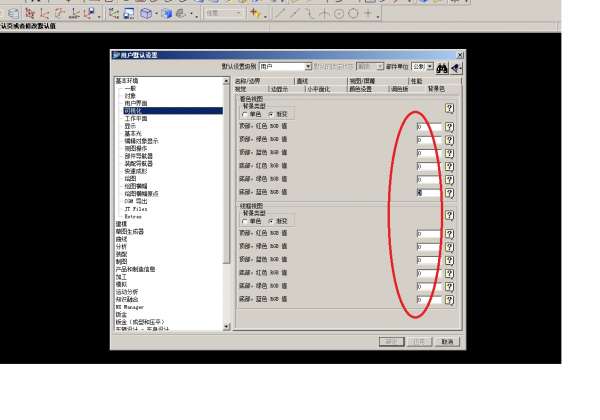The image size is (600, 420).
Task: Open help for wireframe view 背景类型
Action: point(450,214)
